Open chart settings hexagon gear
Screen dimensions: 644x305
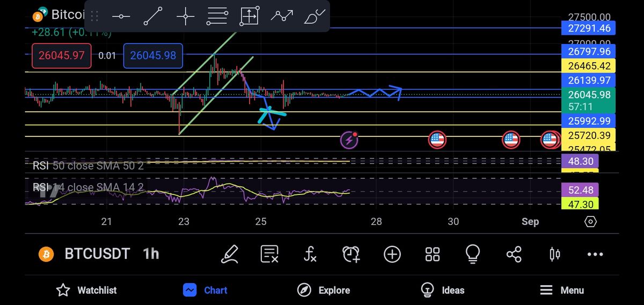tap(590, 222)
